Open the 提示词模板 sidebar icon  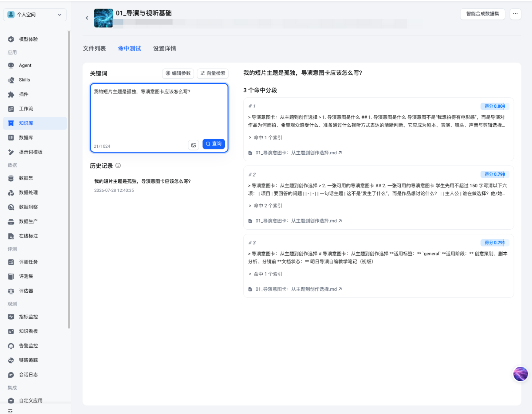11,152
